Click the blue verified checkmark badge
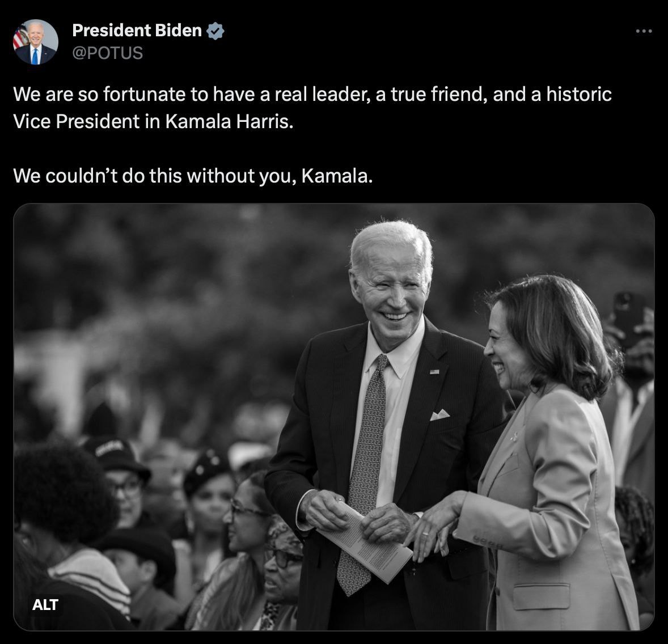This screenshot has width=668, height=644. (215, 31)
